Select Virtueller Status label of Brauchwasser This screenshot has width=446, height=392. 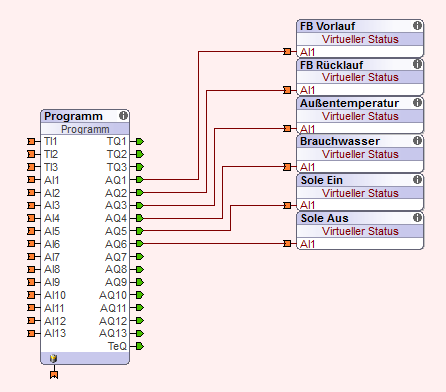point(360,154)
